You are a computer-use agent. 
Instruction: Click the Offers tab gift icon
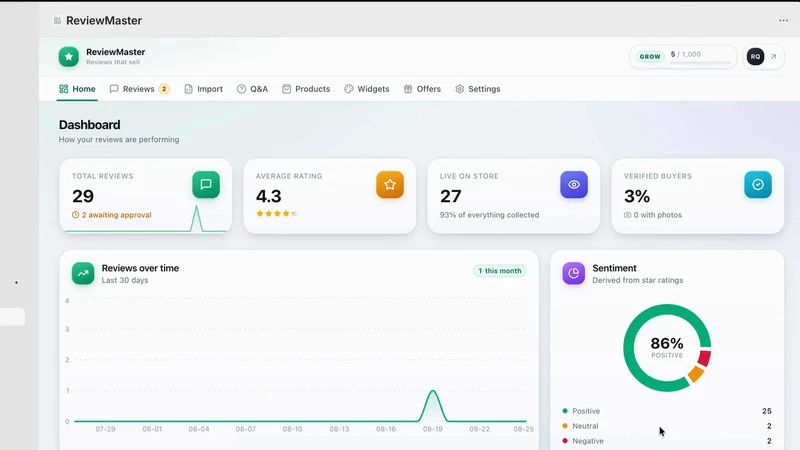(408, 89)
